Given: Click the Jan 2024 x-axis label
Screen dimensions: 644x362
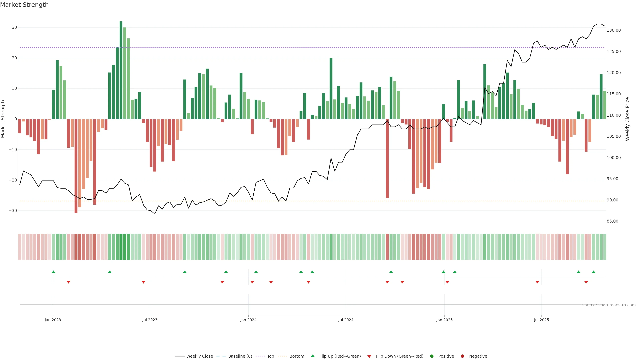Looking at the screenshot, I should click(248, 320).
